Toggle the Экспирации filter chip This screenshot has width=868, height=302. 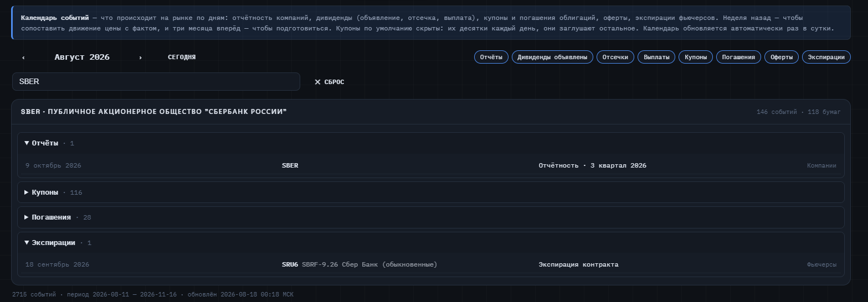tap(826, 57)
